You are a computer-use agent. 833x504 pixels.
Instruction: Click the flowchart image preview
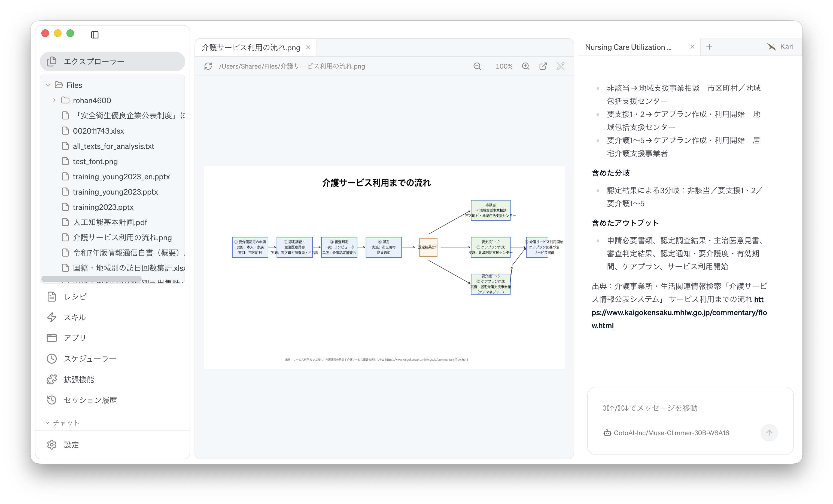click(x=384, y=267)
